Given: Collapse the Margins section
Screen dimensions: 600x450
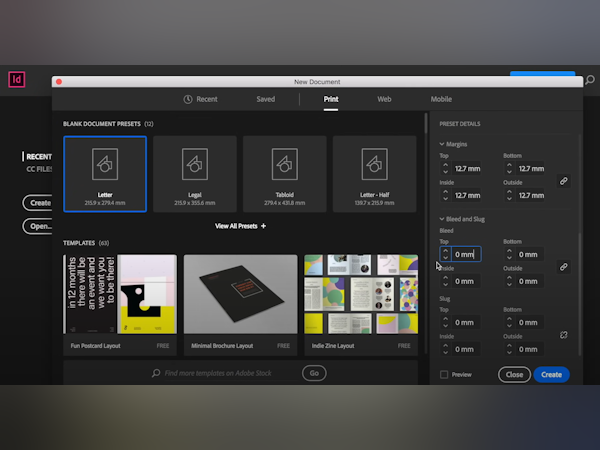Looking at the screenshot, I should [x=442, y=144].
